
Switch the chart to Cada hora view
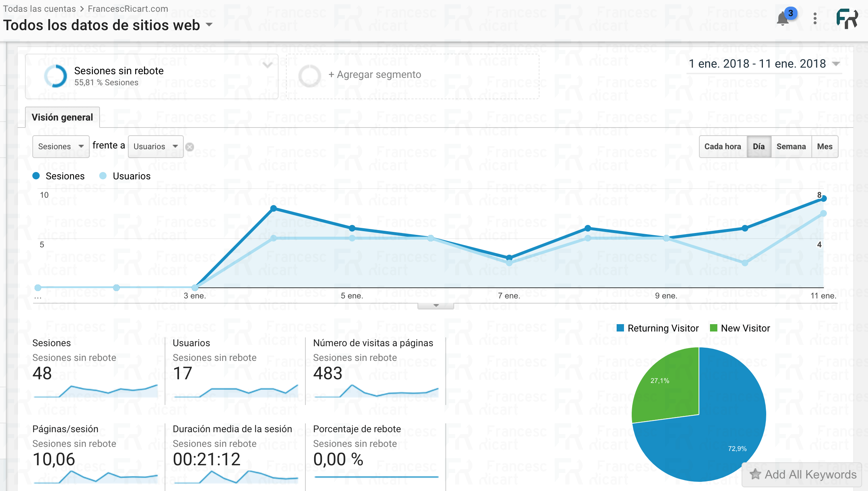[722, 146]
